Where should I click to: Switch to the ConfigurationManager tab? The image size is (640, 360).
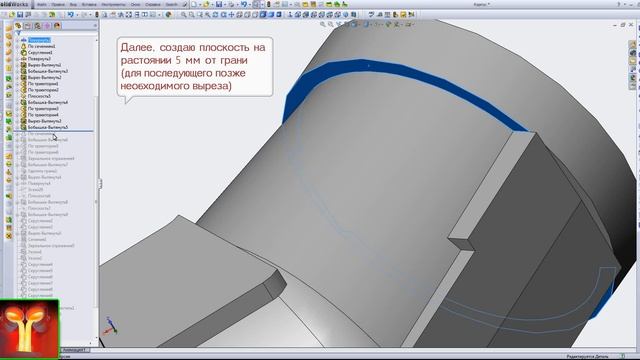[x=38, y=26]
